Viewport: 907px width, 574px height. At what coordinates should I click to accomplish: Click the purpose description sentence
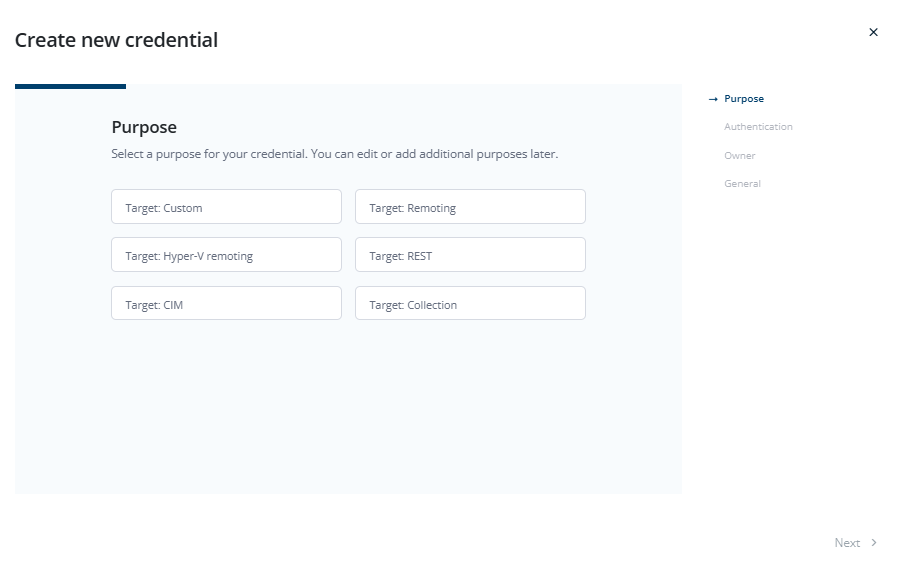pyautogui.click(x=334, y=154)
